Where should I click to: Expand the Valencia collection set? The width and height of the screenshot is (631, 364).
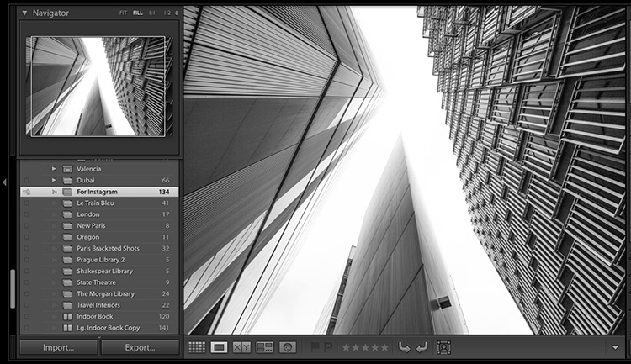tap(54, 169)
